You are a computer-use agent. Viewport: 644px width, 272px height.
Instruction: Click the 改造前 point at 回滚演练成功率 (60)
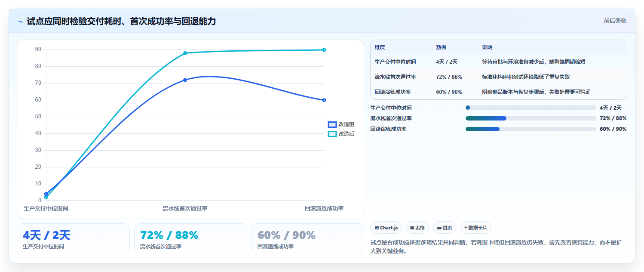(324, 100)
